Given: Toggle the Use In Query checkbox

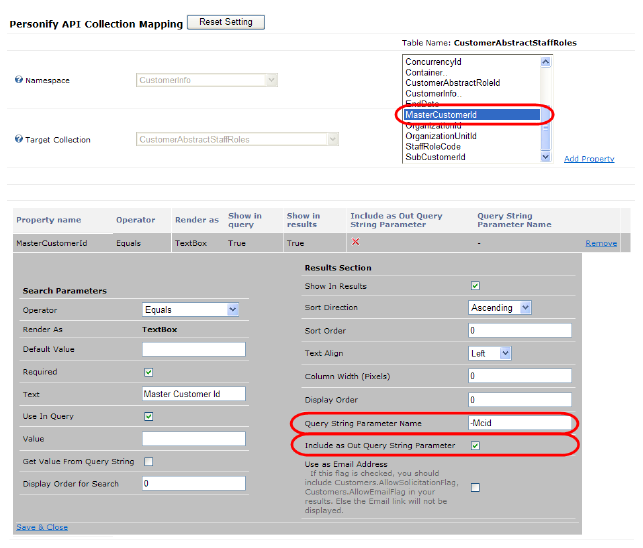Looking at the screenshot, I should tap(148, 416).
